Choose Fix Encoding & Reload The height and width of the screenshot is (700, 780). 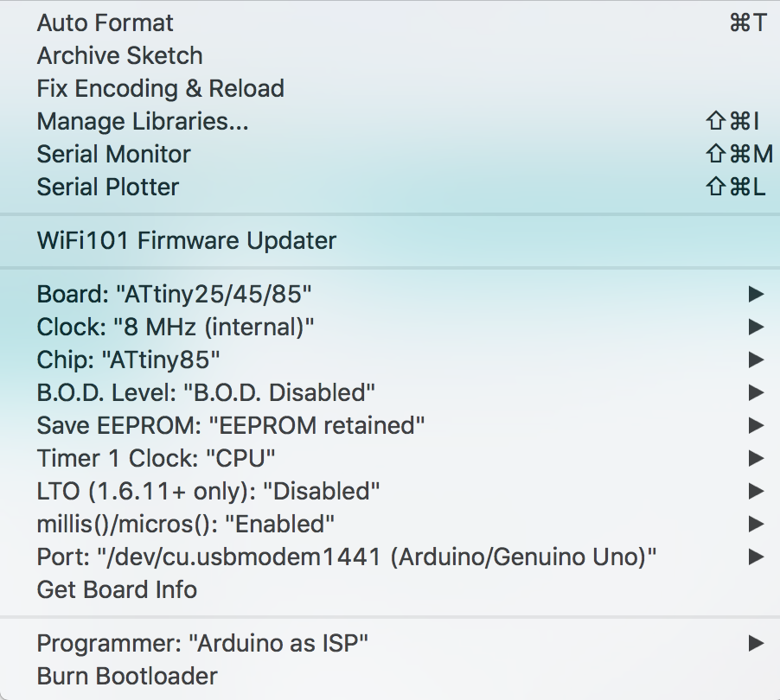coord(160,89)
